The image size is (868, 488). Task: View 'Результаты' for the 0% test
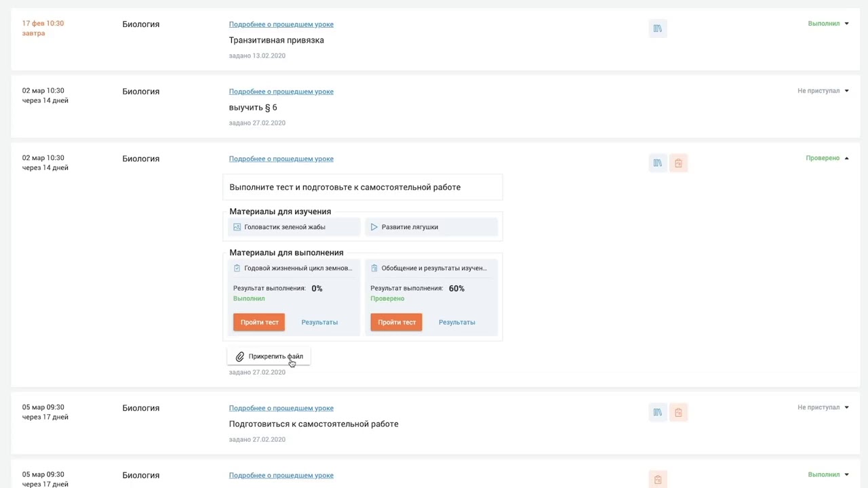click(319, 322)
